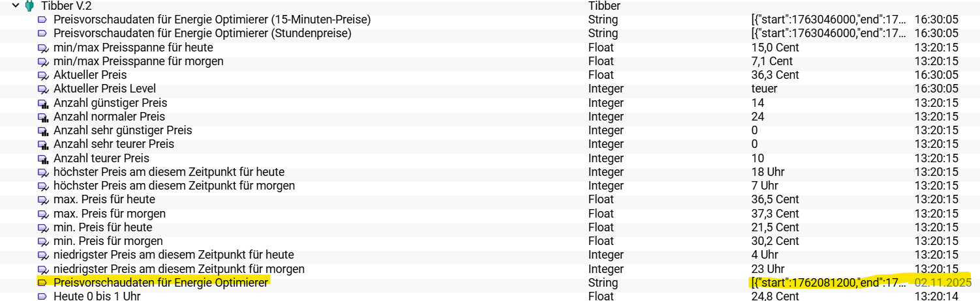The image size is (980, 301).
Task: Select min/max Preisspanne für heute row
Action: click(133, 48)
